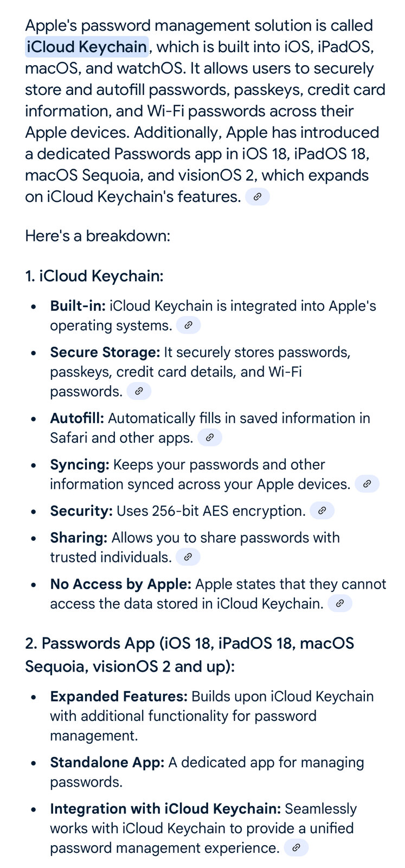Click the bold "Standalone App:" label

coord(107,763)
